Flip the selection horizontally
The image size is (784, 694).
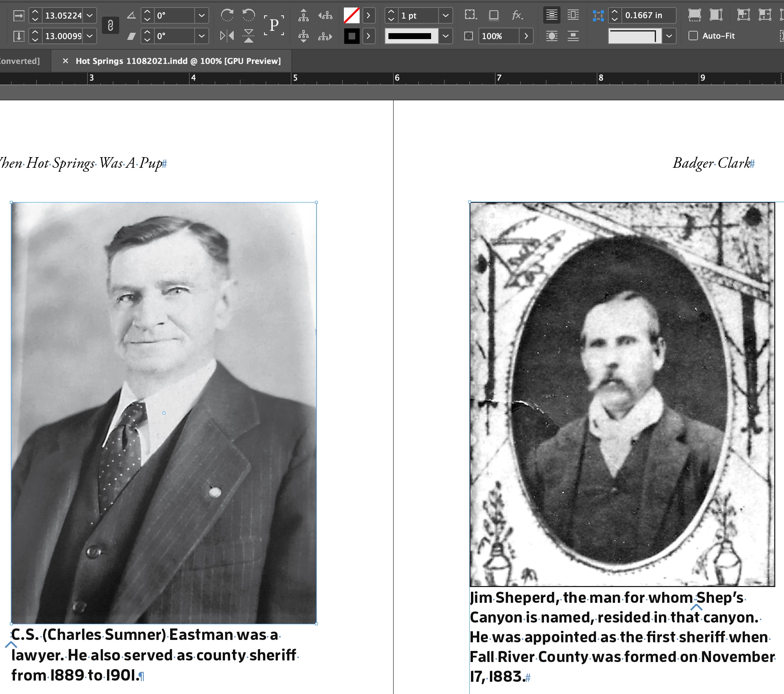pyautogui.click(x=227, y=36)
